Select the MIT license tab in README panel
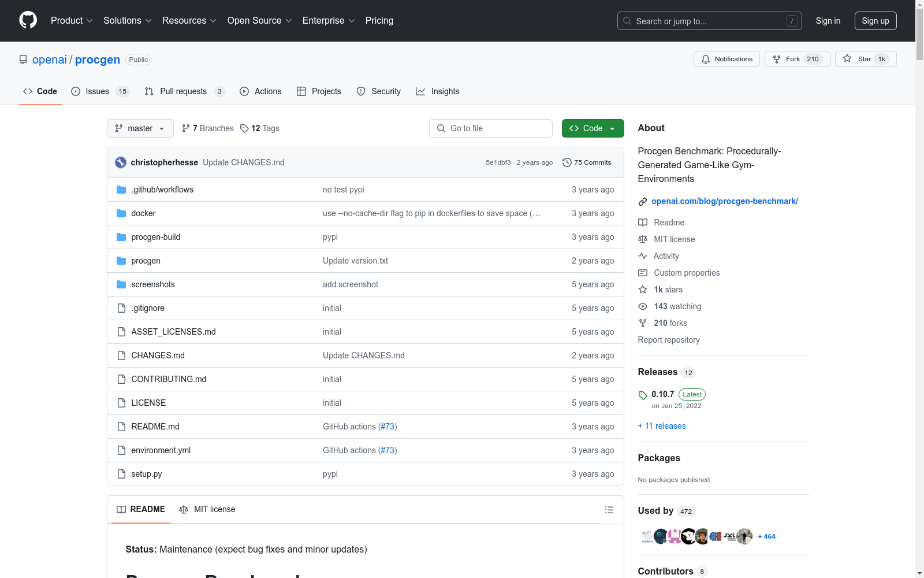 click(207, 509)
